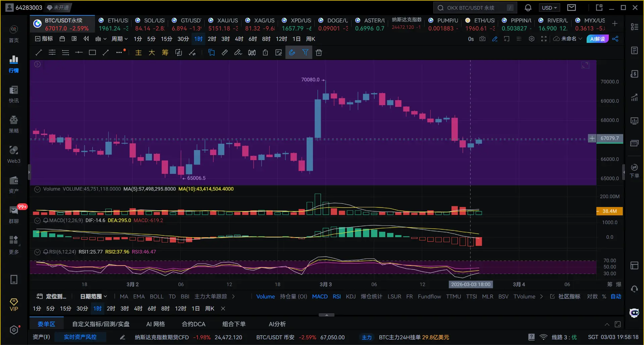Viewport: 644px width, 345px height.
Task: Click the search field showing OKX BTC/USDT 永续
Action: click(x=475, y=8)
